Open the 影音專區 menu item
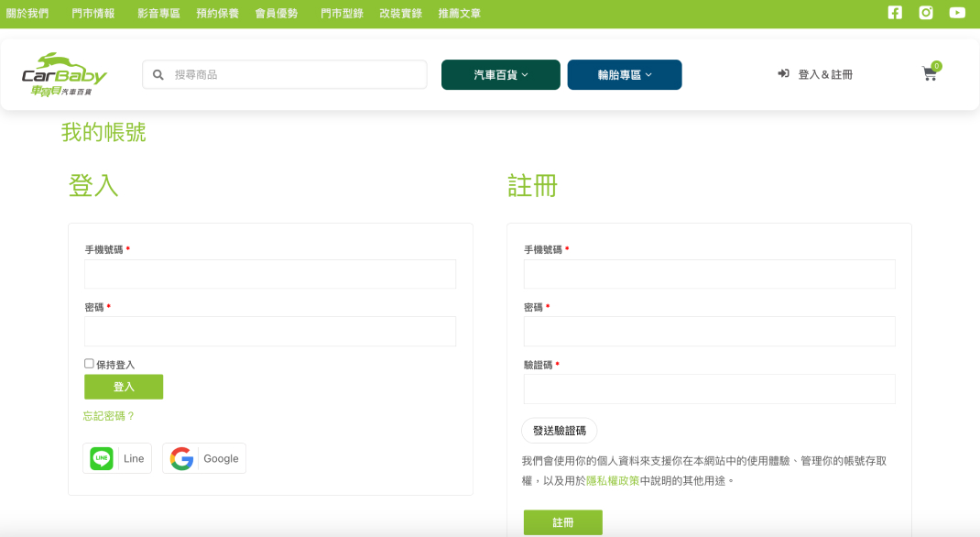The width and height of the screenshot is (980, 537). pos(158,13)
